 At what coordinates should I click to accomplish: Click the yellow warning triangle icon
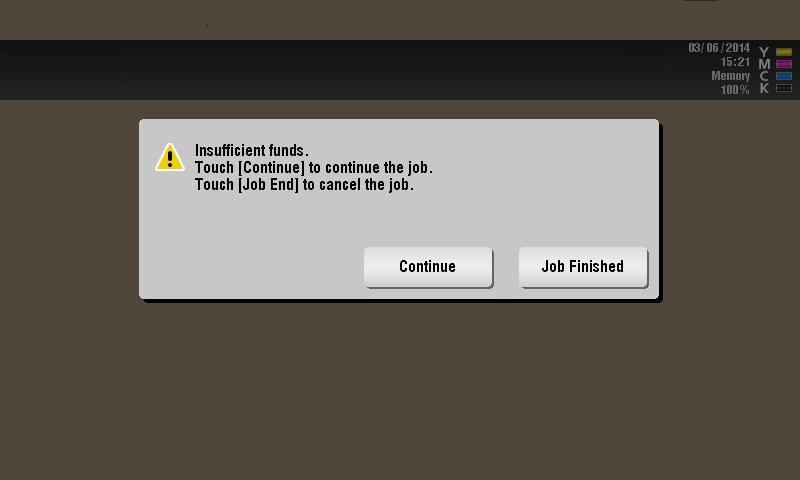[170, 157]
